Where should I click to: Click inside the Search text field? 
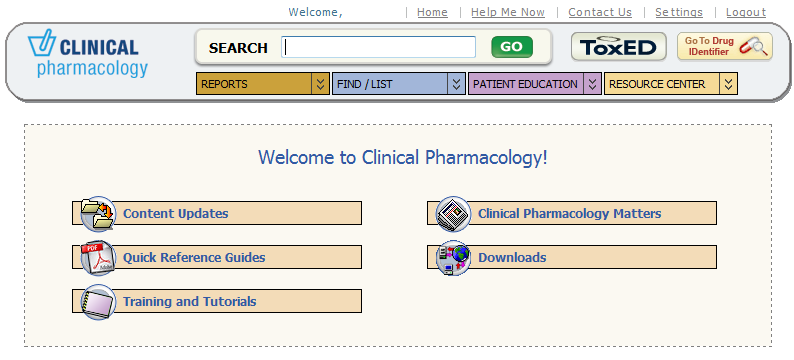379,47
